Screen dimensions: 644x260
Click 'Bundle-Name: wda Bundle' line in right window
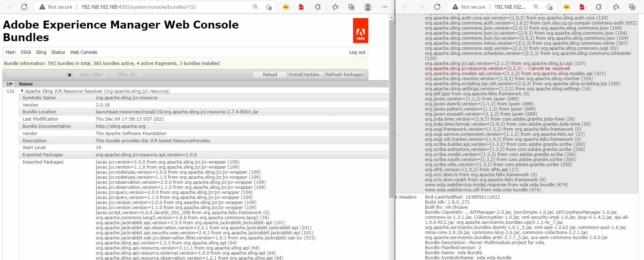pyautogui.click(x=454, y=253)
